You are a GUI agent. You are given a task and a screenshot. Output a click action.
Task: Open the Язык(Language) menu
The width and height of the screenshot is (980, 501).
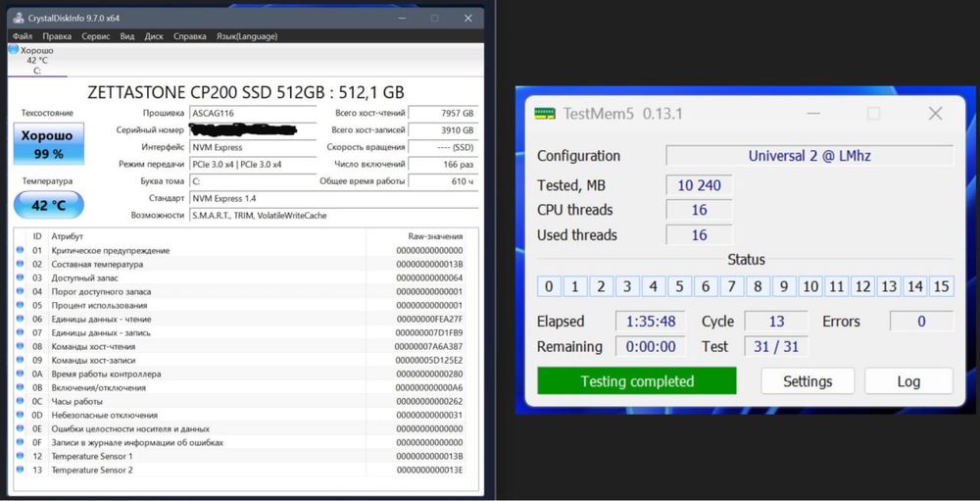(247, 36)
